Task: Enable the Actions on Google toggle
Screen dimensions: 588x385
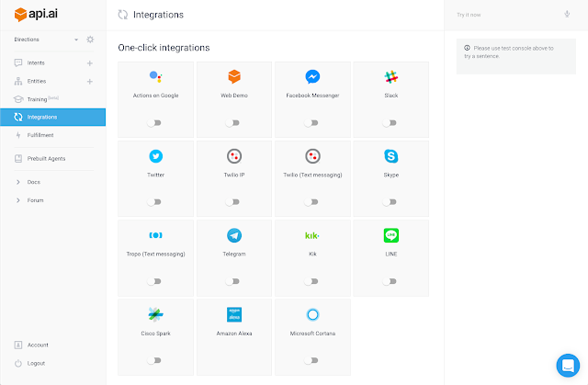Action: [154, 122]
